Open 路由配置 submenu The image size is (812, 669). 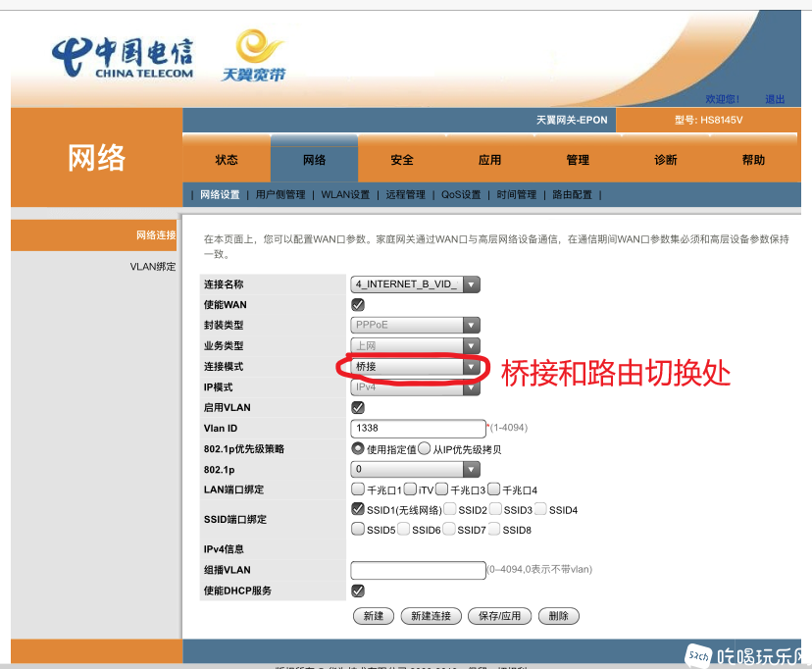click(x=573, y=194)
